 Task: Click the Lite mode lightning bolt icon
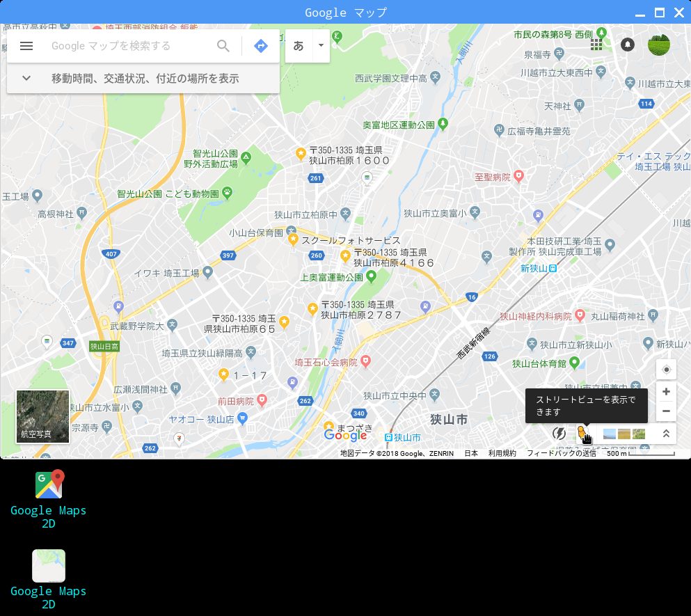(559, 434)
